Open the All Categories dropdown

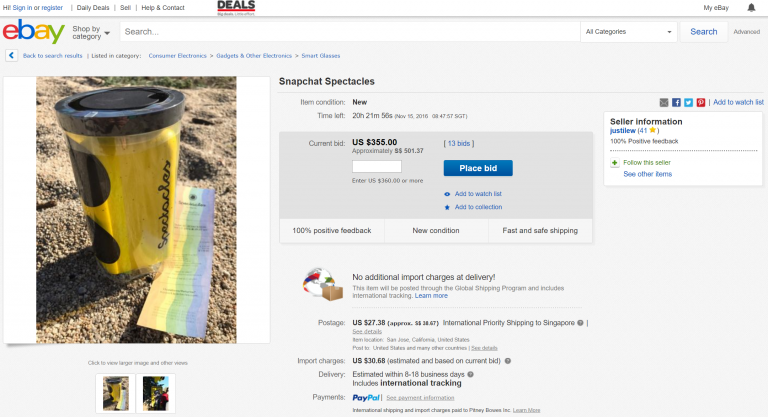coord(630,32)
